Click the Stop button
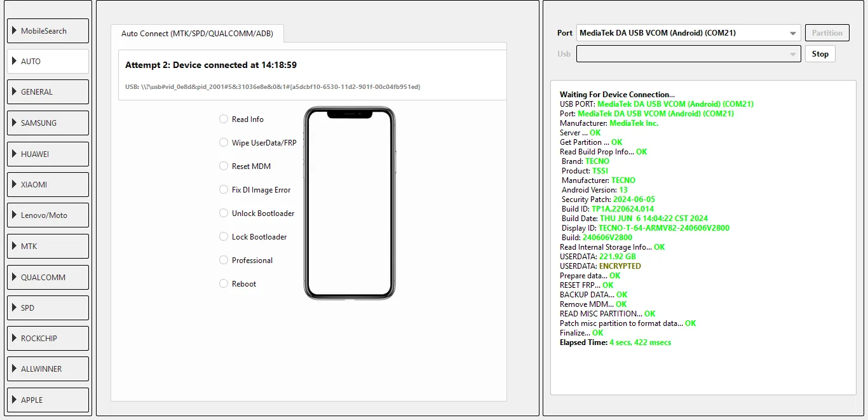 (820, 54)
